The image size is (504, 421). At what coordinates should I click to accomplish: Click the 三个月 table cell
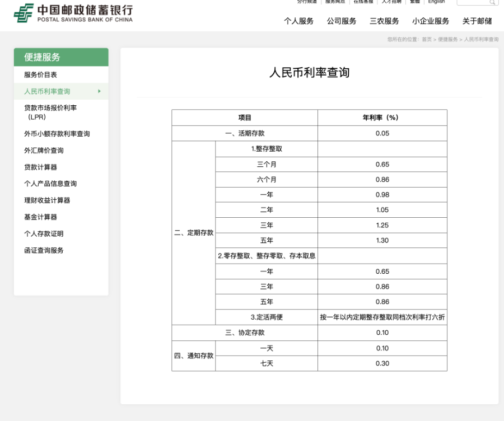click(x=267, y=165)
